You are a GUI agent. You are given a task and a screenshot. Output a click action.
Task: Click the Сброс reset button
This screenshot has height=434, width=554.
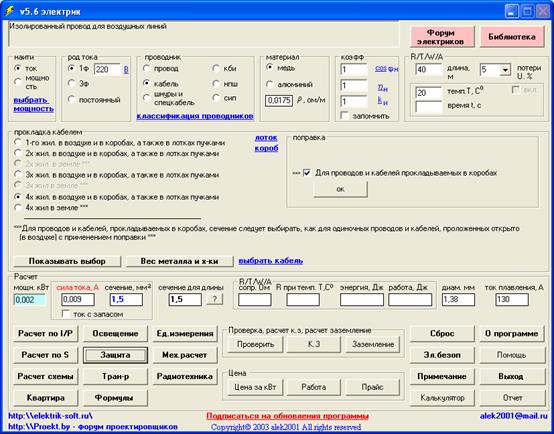click(442, 334)
